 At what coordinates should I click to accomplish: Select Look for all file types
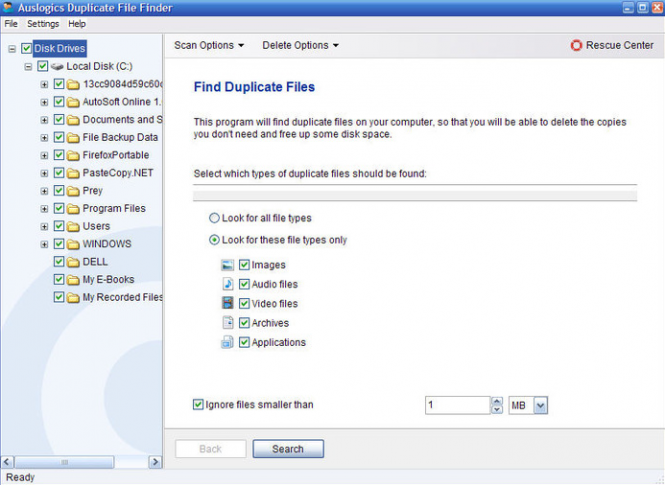(x=214, y=218)
